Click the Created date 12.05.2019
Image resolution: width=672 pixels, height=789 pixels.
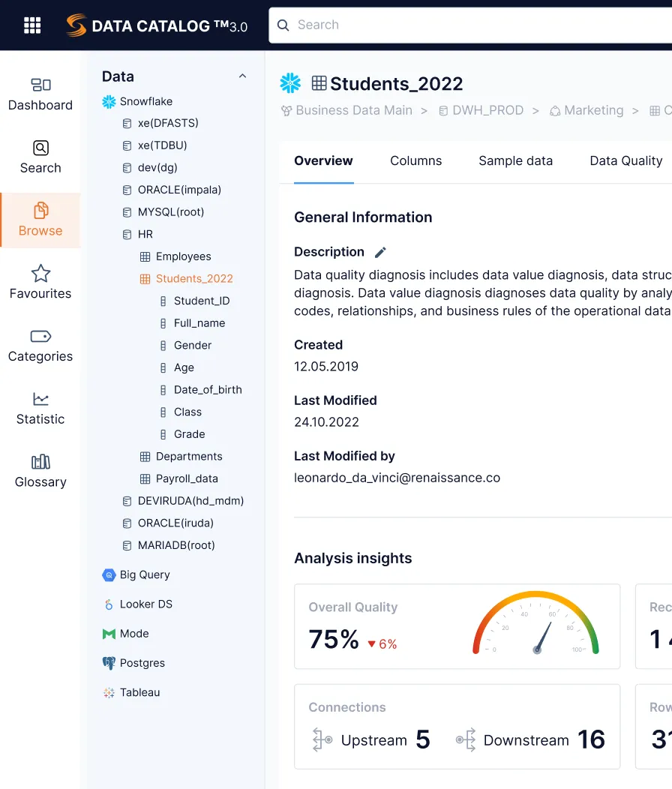click(x=326, y=367)
